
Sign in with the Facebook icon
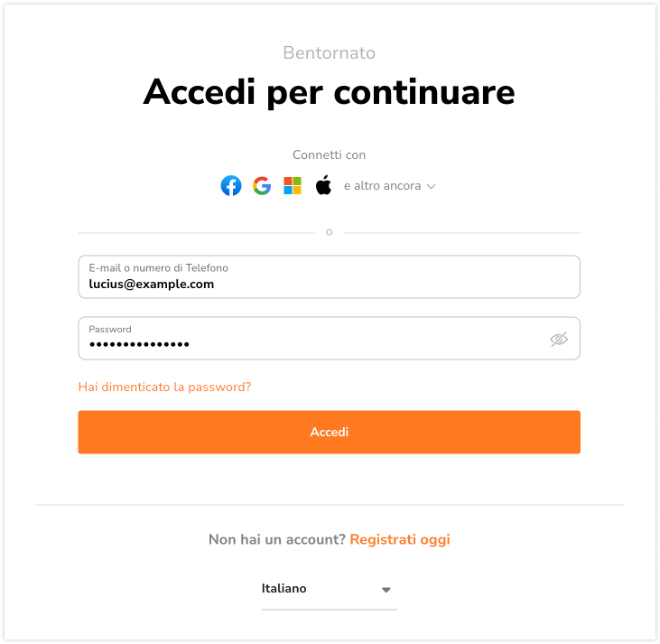click(x=231, y=186)
